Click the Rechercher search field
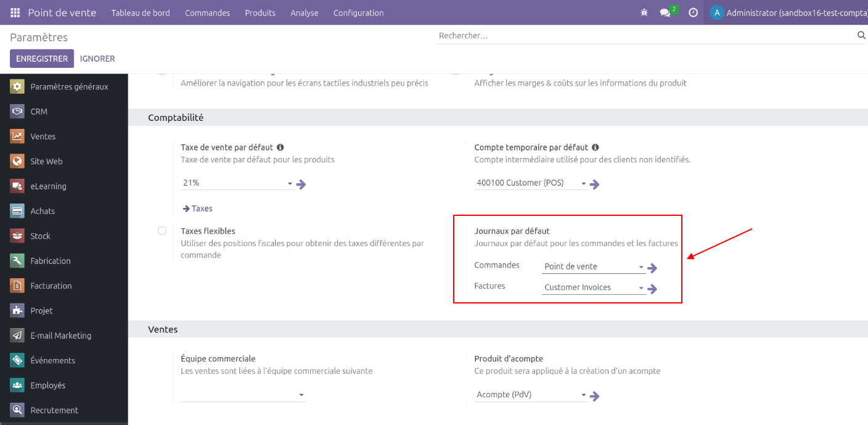The height and width of the screenshot is (425, 868). click(x=646, y=36)
